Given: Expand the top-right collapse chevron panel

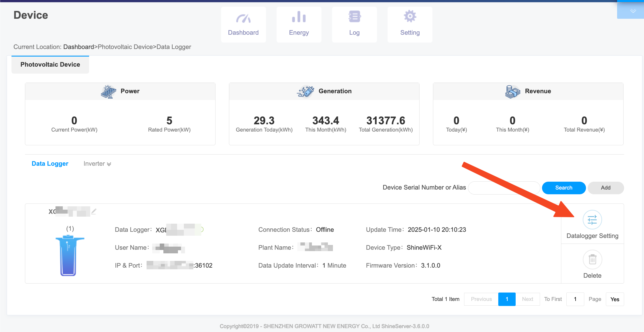Looking at the screenshot, I should [633, 11].
